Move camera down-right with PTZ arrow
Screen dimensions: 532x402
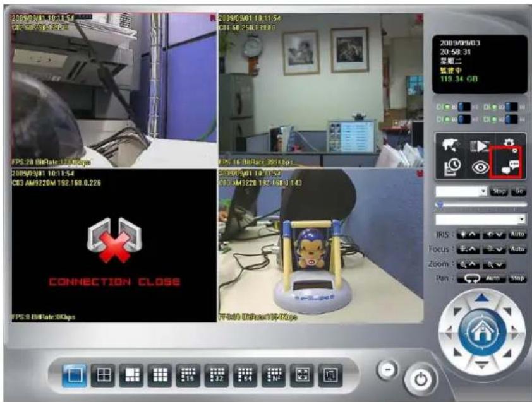click(506, 353)
